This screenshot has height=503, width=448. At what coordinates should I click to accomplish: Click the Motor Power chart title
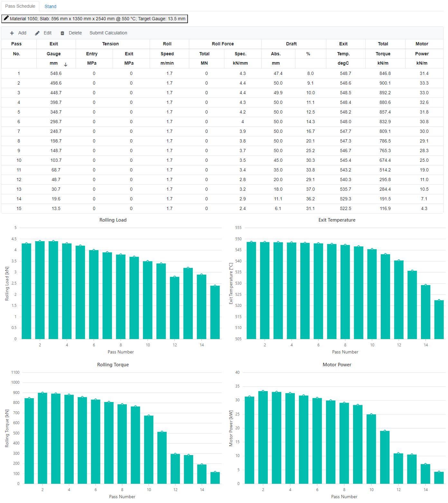[337, 365]
